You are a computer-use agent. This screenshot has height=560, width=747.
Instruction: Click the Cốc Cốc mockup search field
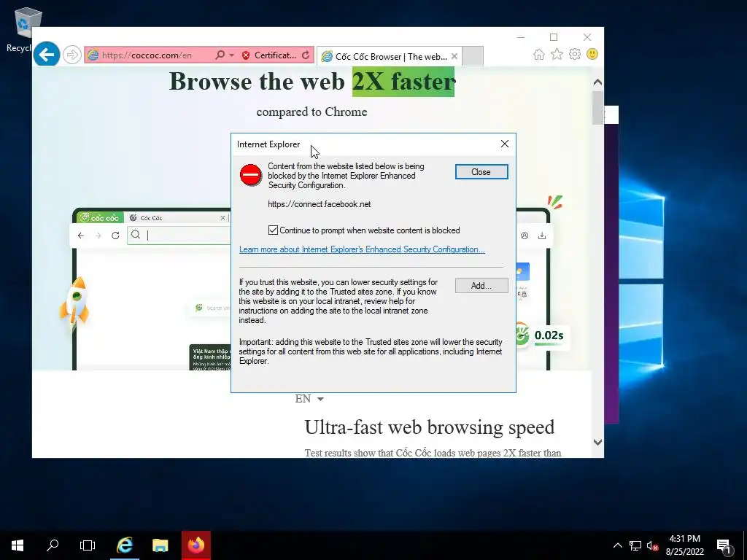(179, 236)
